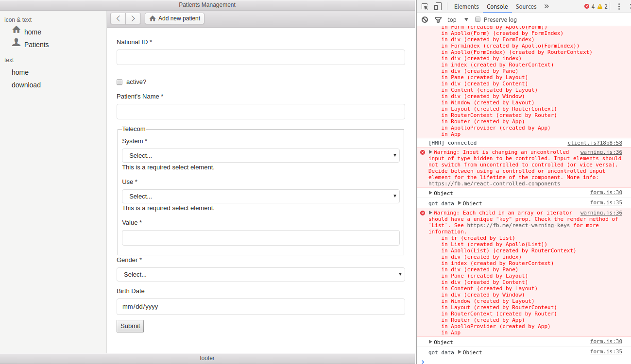
Task: Open the Patients sidebar link
Action: click(x=36, y=45)
